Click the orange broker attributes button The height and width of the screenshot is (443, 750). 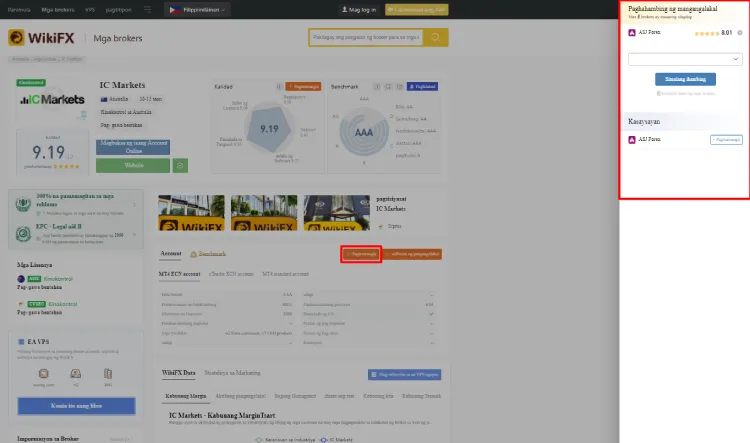[x=412, y=254]
